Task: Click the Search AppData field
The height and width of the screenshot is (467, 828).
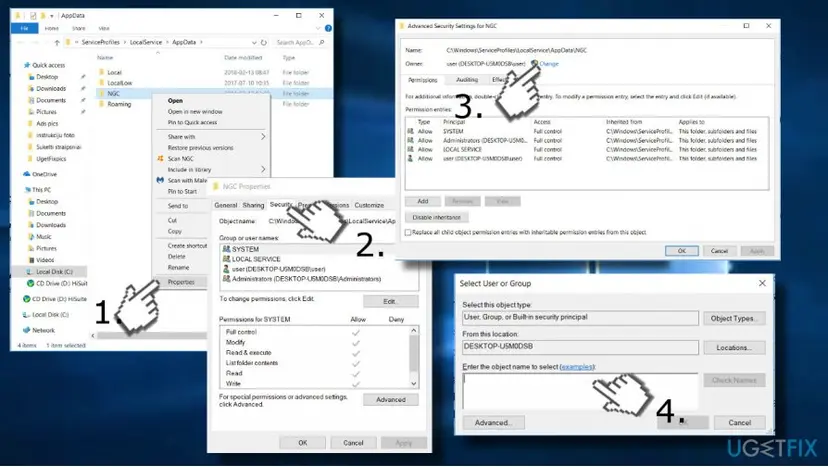Action: (x=299, y=42)
